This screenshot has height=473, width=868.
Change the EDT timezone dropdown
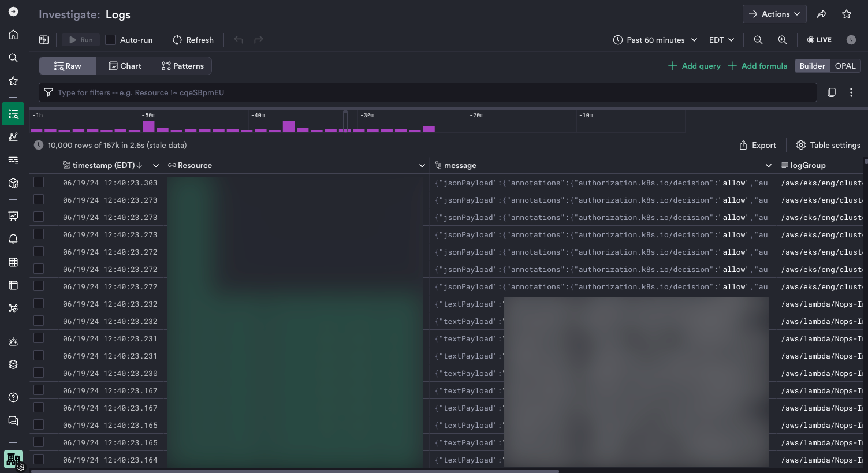point(721,40)
